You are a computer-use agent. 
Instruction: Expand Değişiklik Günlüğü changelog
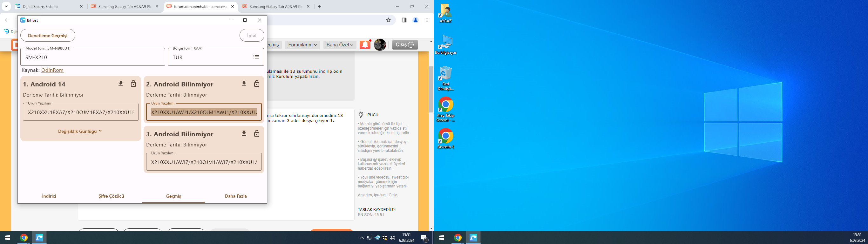click(x=80, y=131)
